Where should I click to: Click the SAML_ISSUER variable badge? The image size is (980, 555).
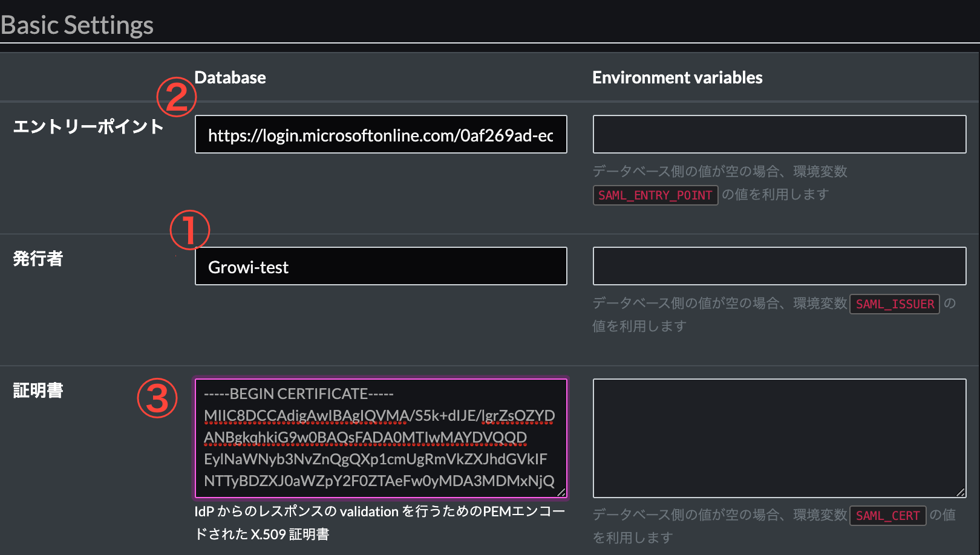point(894,304)
